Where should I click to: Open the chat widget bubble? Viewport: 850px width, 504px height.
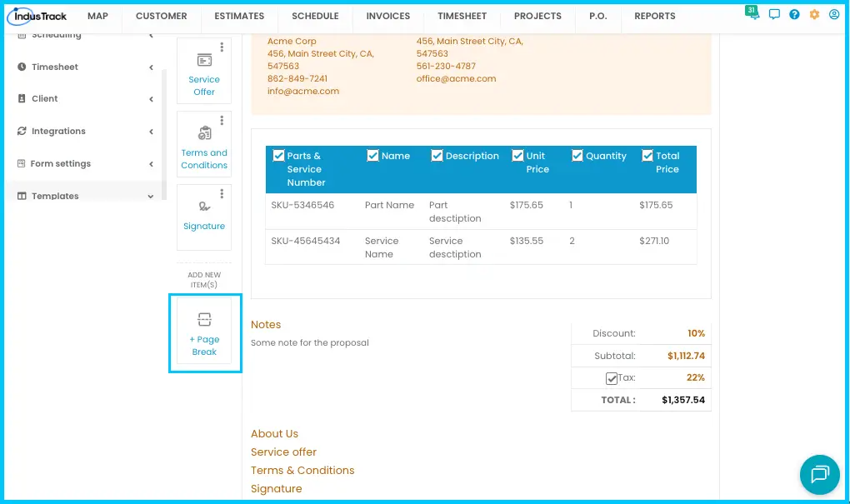click(820, 474)
